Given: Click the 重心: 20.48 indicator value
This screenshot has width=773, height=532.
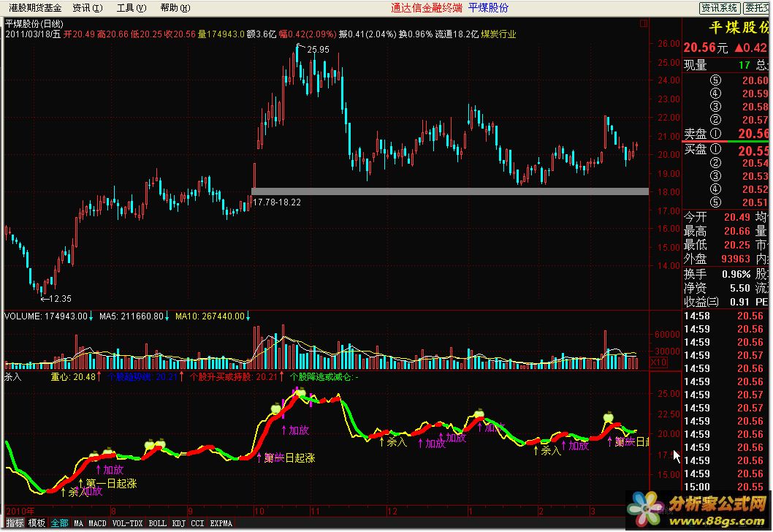Looking at the screenshot, I should pyautogui.click(x=73, y=377).
